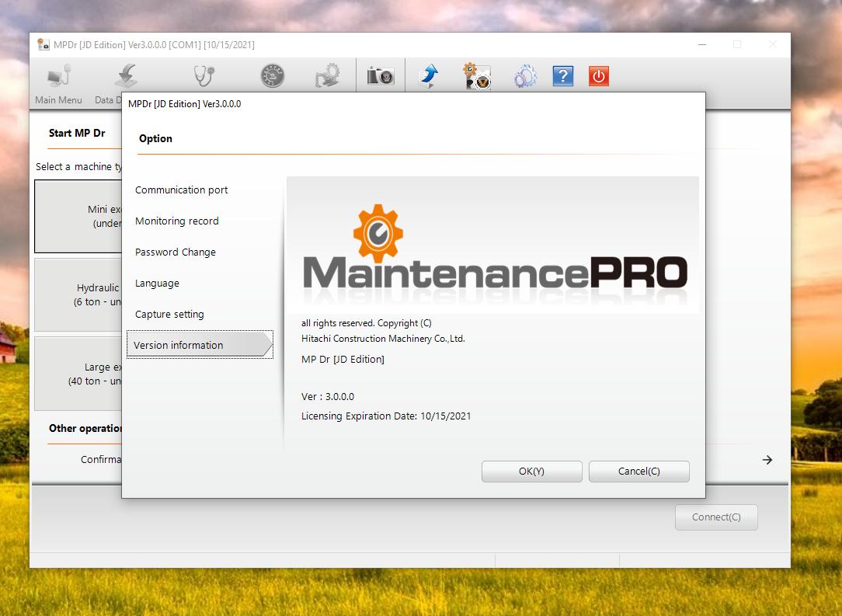Click the camera capture icon

click(381, 76)
